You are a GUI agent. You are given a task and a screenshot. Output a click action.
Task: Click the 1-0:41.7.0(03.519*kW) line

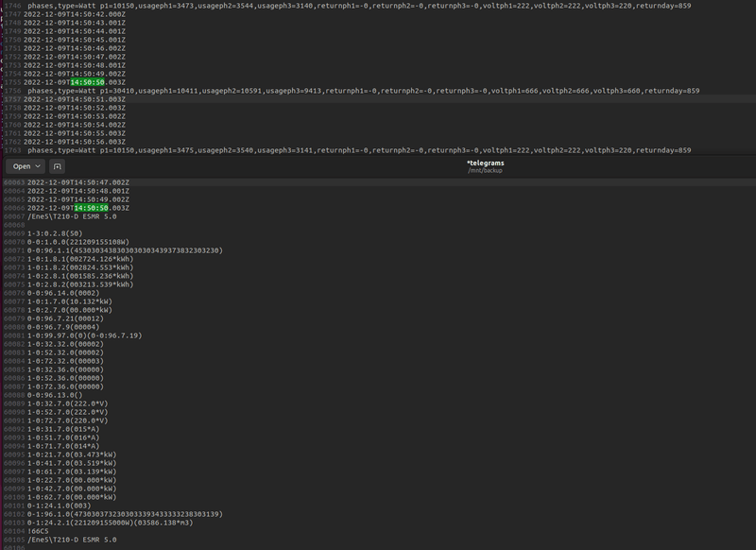tap(72, 464)
